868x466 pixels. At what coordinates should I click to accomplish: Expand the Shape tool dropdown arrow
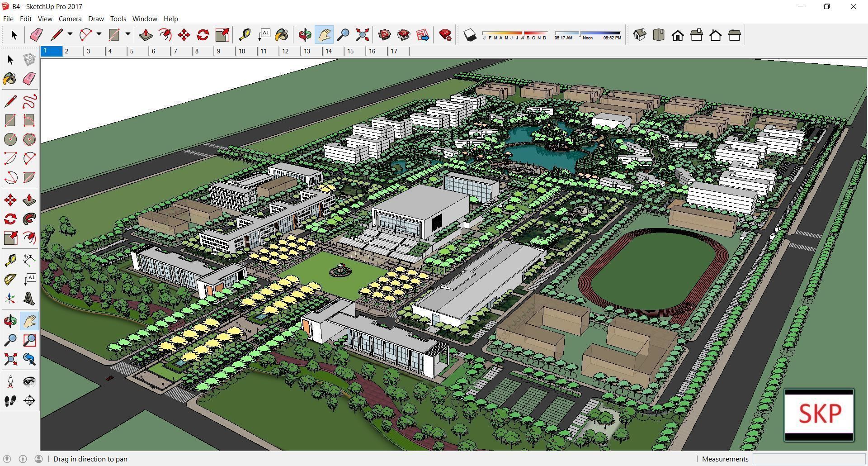click(x=128, y=34)
